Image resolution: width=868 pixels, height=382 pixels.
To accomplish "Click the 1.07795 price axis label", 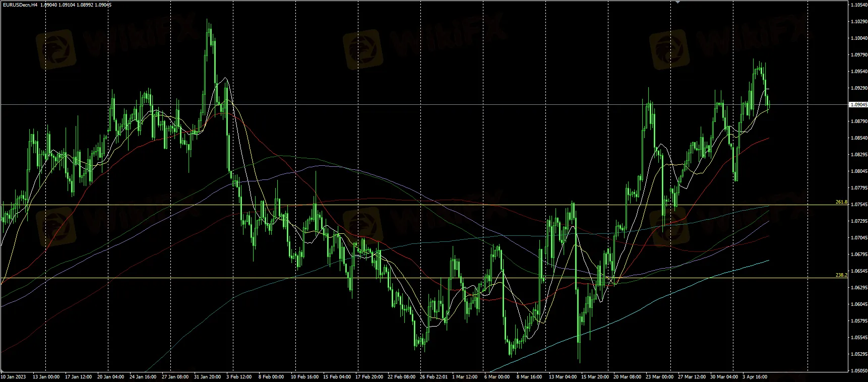I will click(x=858, y=188).
